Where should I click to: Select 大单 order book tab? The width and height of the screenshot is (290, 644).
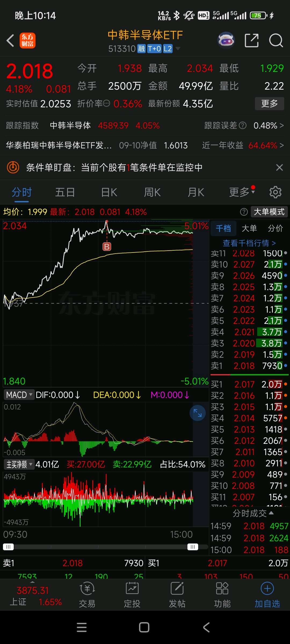249,228
